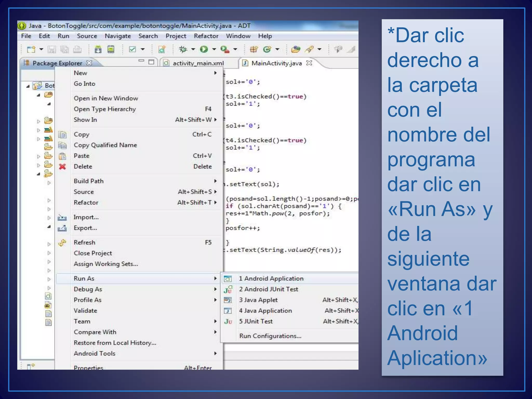Viewport: 532px width, 399px height.
Task: Click the Run External Tools icon
Action: (x=225, y=49)
